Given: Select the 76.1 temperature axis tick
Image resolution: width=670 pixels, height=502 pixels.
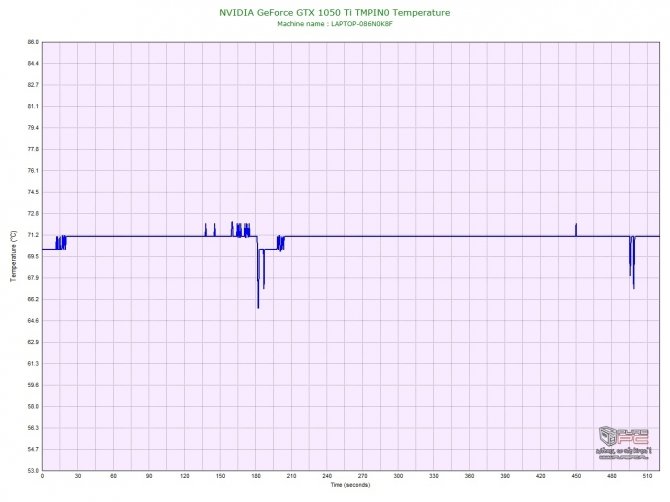Looking at the screenshot, I should click(x=33, y=170).
